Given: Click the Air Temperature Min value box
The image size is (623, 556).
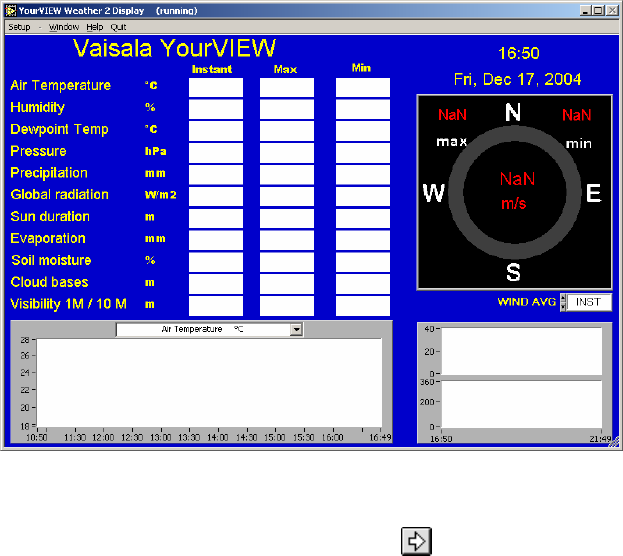Looking at the screenshot, I should [x=363, y=87].
